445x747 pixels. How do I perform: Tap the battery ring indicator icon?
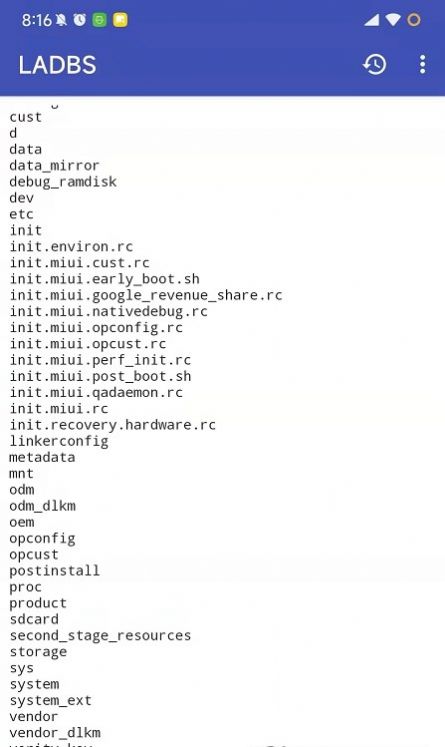point(414,20)
